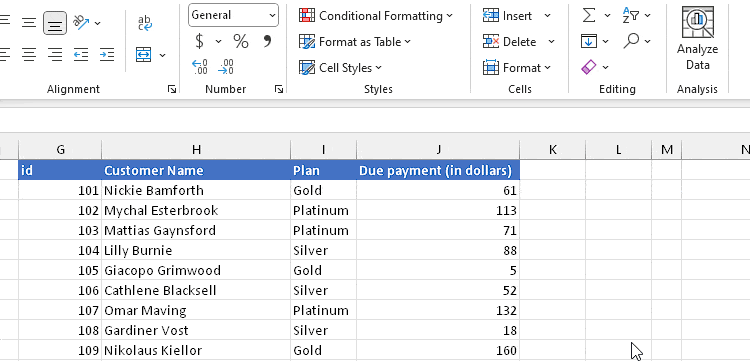This screenshot has width=750, height=361.
Task: Apply comma style
Action: [x=267, y=42]
